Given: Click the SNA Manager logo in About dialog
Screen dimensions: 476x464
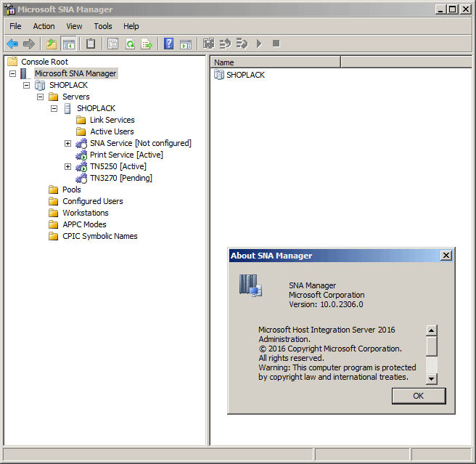Looking at the screenshot, I should 251,285.
